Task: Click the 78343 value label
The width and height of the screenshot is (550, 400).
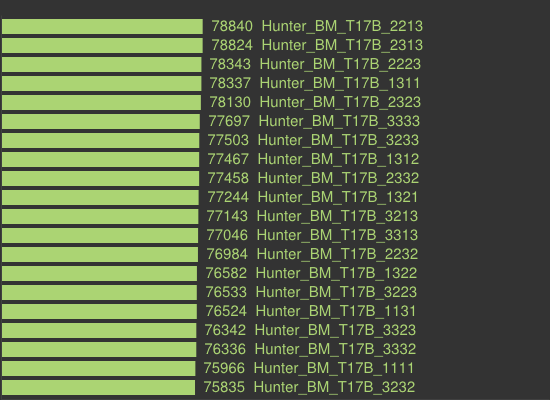Action: 230,64
